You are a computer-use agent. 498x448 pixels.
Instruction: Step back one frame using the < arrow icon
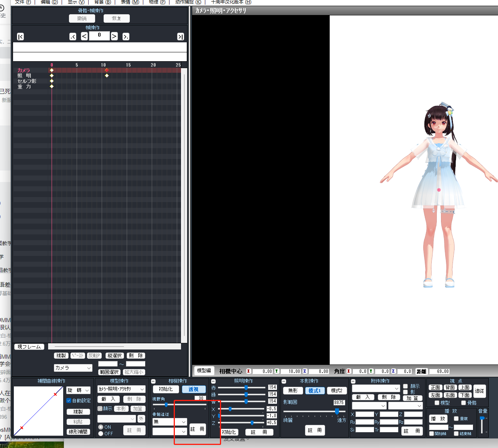tap(84, 36)
